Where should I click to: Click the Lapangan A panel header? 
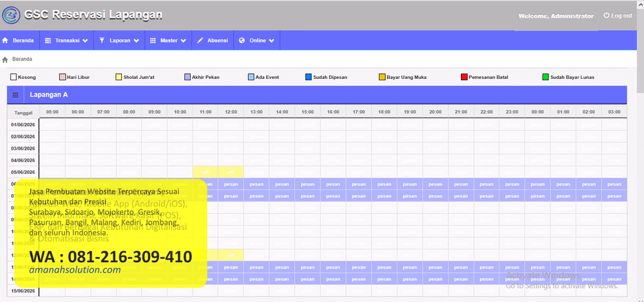317,95
